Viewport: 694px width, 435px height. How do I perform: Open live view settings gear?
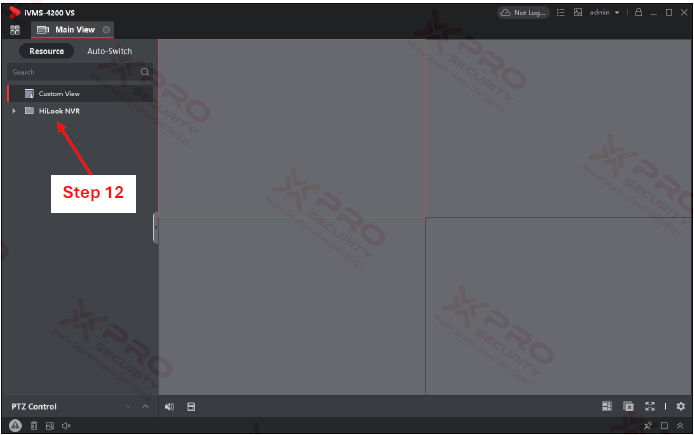click(x=681, y=406)
